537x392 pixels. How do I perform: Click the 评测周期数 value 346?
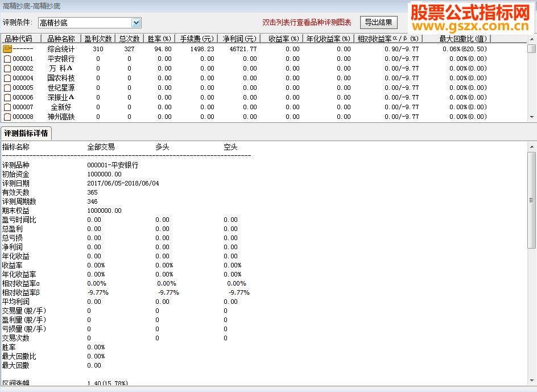click(x=93, y=201)
